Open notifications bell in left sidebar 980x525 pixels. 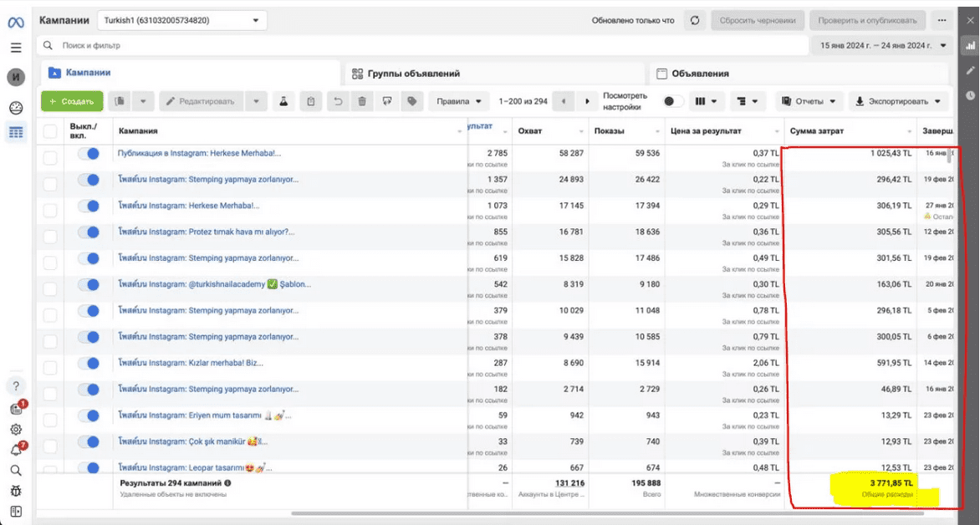[x=16, y=450]
